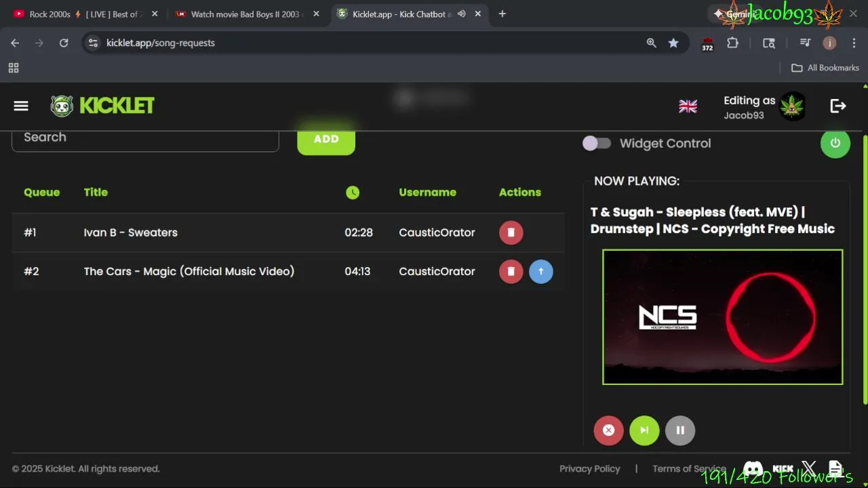Image resolution: width=868 pixels, height=488 pixels.
Task: Click the Chrome profile avatar
Action: point(829,43)
